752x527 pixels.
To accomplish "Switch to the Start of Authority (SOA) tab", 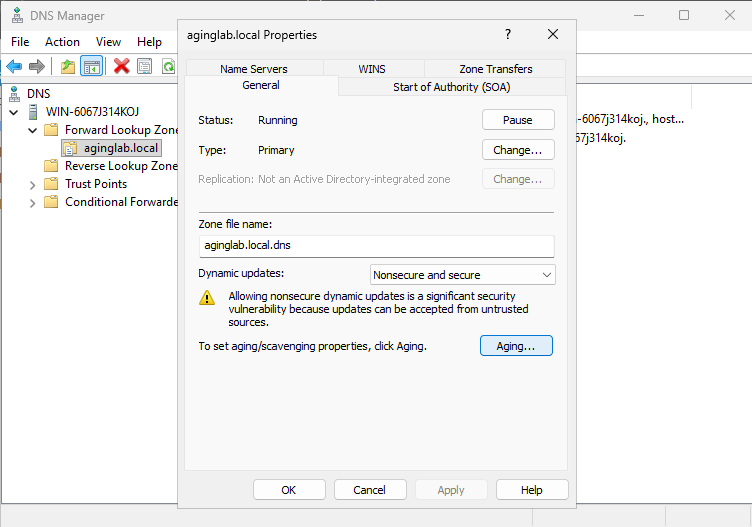I will coord(452,87).
